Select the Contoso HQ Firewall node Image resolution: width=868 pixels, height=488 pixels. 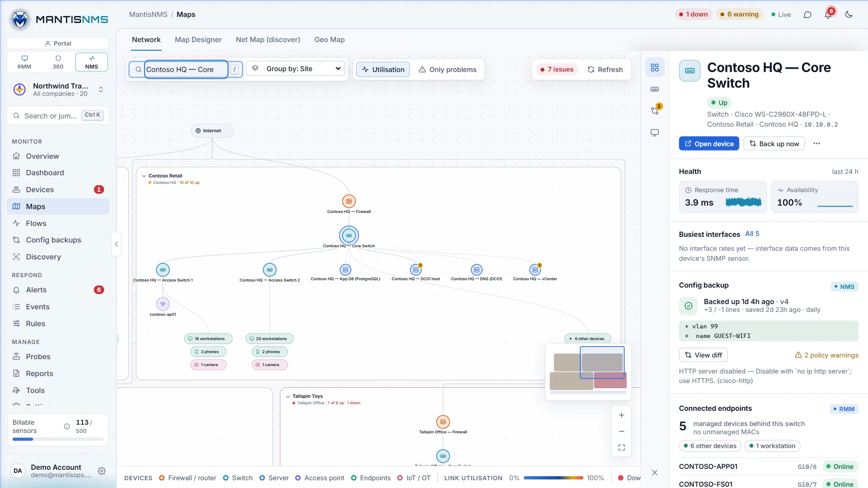tap(349, 201)
